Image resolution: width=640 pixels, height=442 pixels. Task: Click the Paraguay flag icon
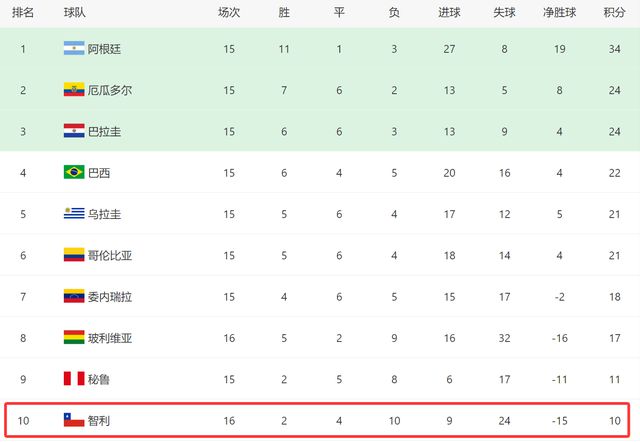[x=74, y=131]
